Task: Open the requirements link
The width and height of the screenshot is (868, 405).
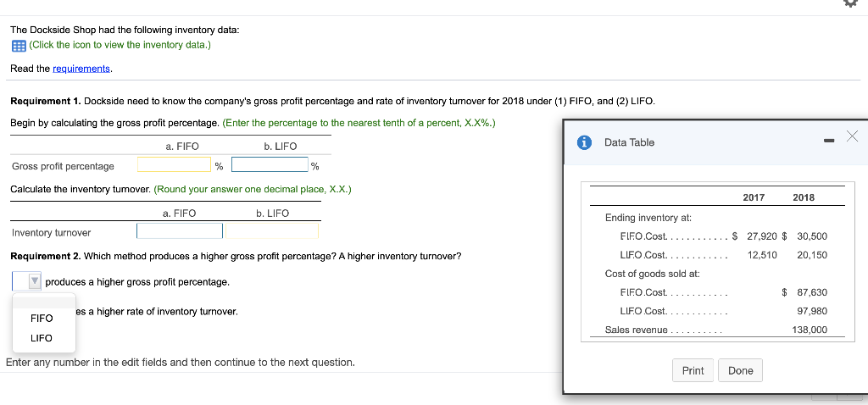Action: click(x=81, y=69)
